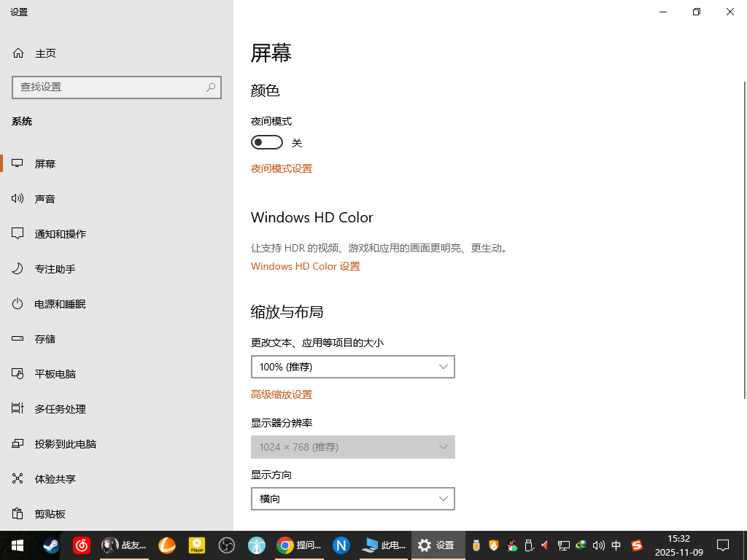The image size is (747, 560).
Task: Click the 1024 × 768 resolution dropdown
Action: [x=353, y=447]
